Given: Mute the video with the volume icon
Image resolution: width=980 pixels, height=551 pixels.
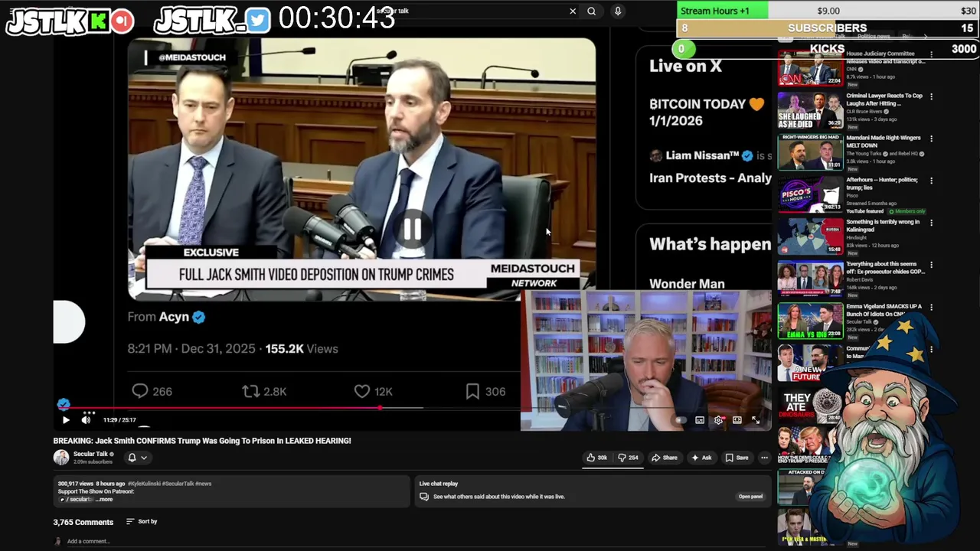Looking at the screenshot, I should [x=86, y=420].
